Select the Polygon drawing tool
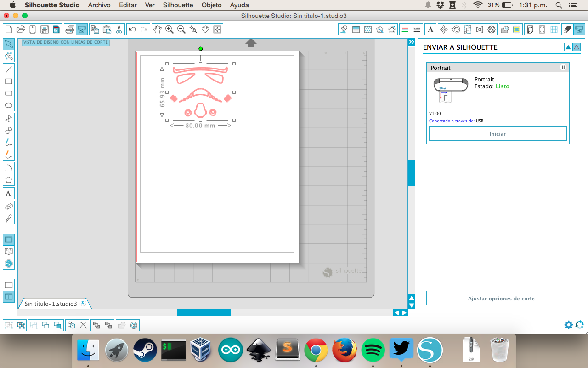This screenshot has width=588, height=368. pos(9,180)
